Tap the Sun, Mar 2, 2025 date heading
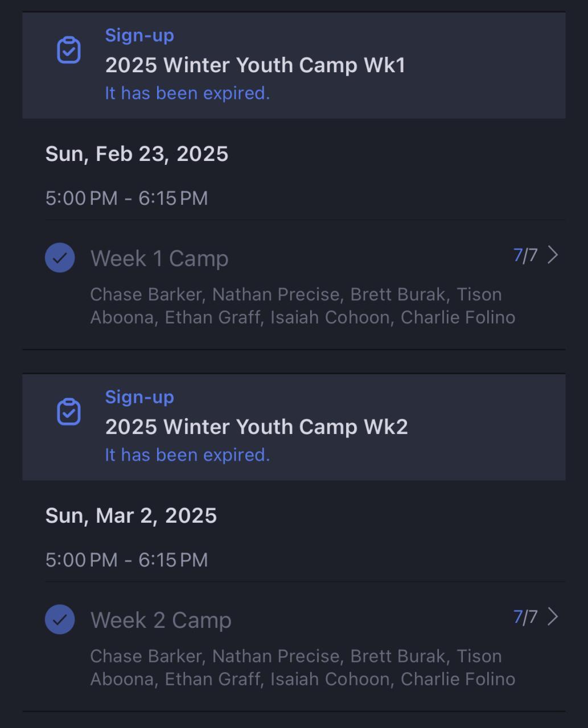588x728 pixels. tap(131, 516)
